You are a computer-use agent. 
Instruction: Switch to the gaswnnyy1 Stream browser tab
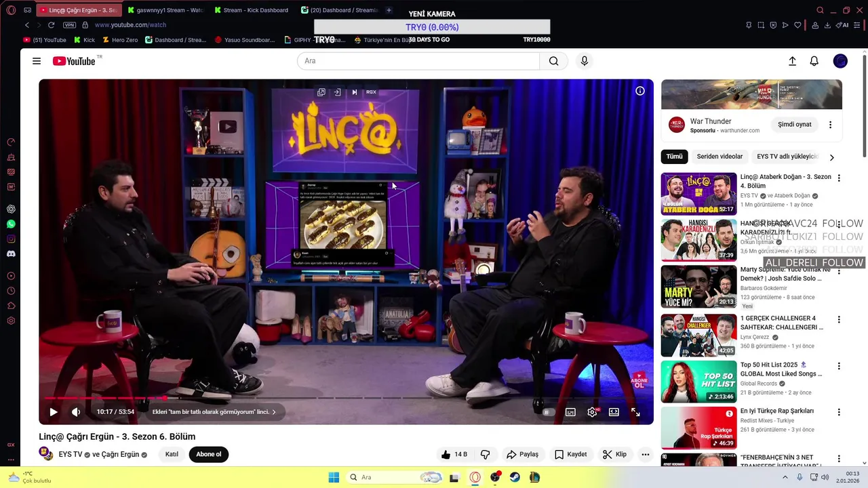coord(165,10)
